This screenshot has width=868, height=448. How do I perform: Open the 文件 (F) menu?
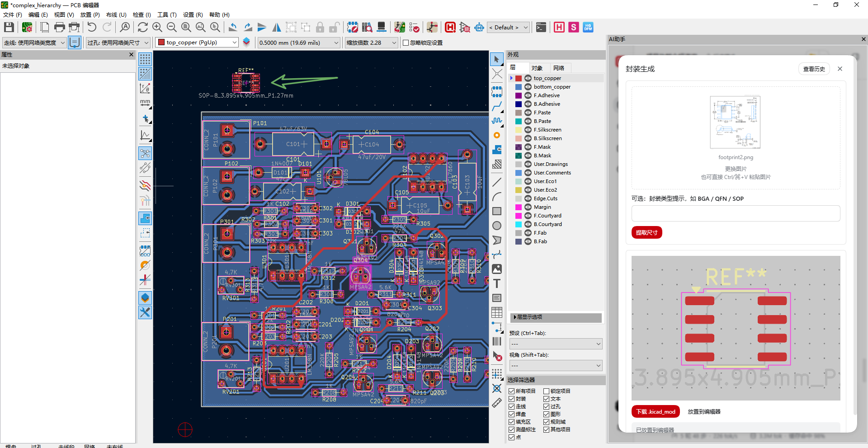(13, 15)
